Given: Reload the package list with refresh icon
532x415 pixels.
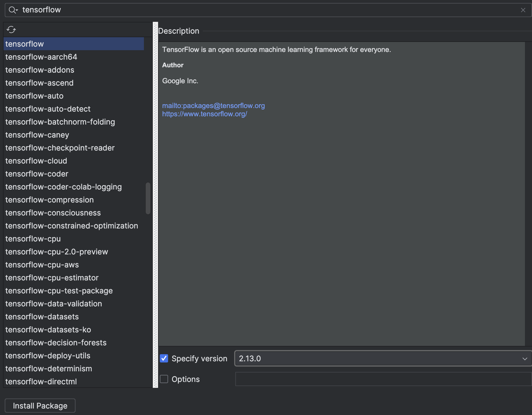Looking at the screenshot, I should pyautogui.click(x=11, y=30).
